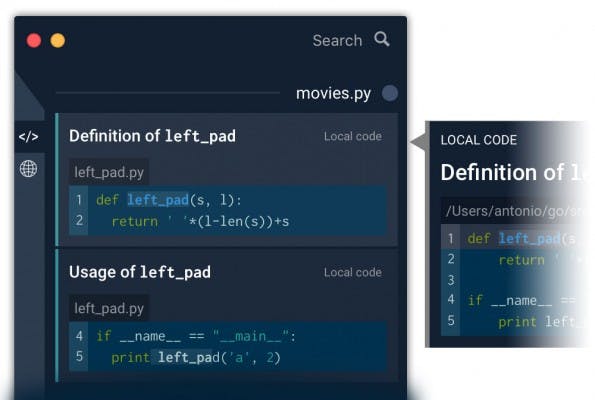Viewport: 595px width, 400px height.
Task: Click Local code label in Usage card
Action: [x=353, y=272]
